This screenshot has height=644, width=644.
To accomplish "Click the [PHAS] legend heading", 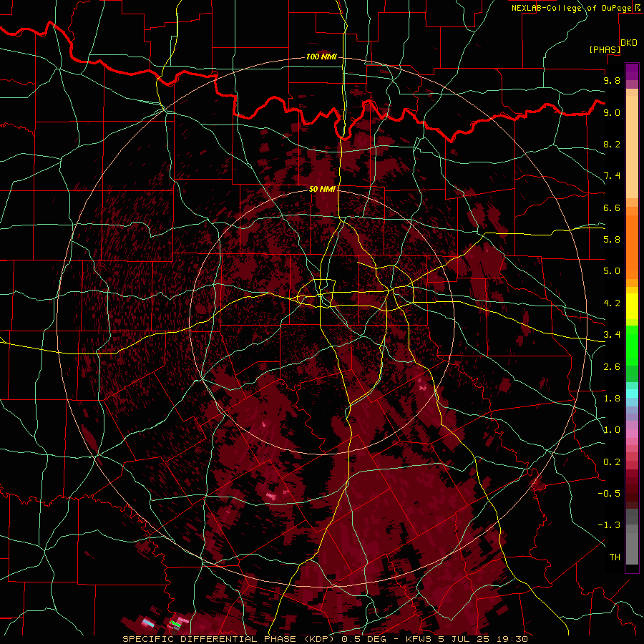I will click(605, 50).
